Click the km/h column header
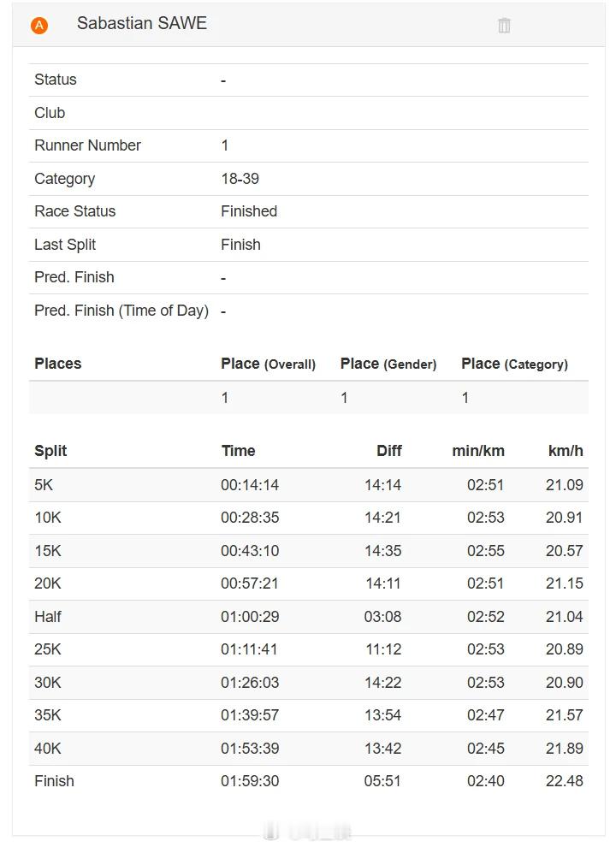 coord(566,451)
